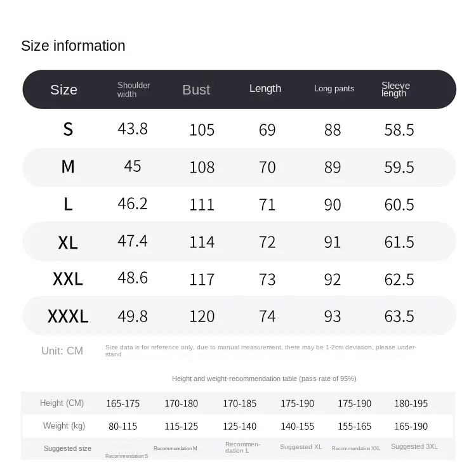The image size is (476, 473).
Task: Click the 'Unit: CM' label
Action: point(62,351)
